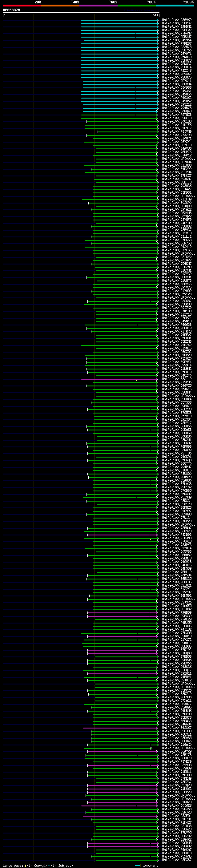Open hit UniRef100_B3S119
The width and height of the screenshot is (197, 868).
point(177,379)
